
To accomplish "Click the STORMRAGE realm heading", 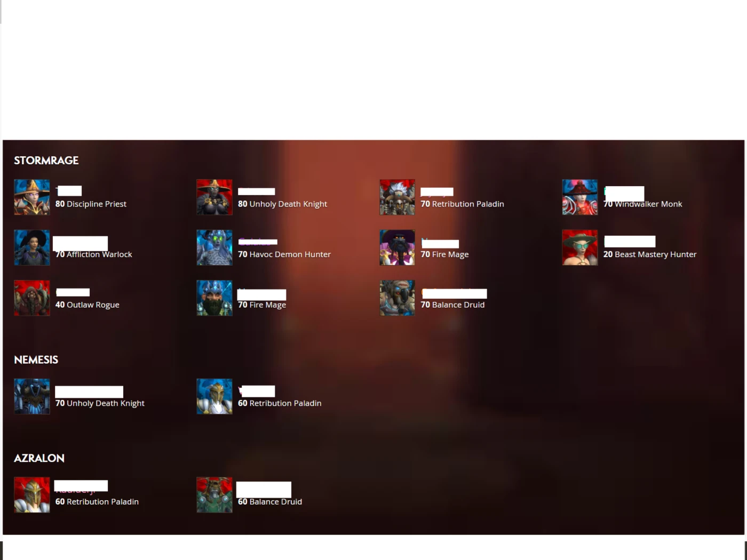I will point(46,161).
